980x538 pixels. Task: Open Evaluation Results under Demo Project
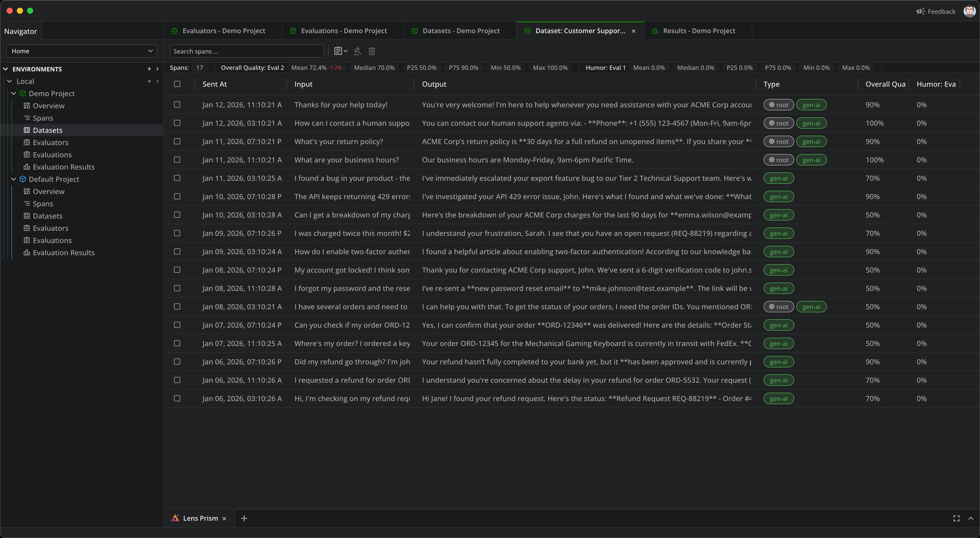click(x=64, y=167)
